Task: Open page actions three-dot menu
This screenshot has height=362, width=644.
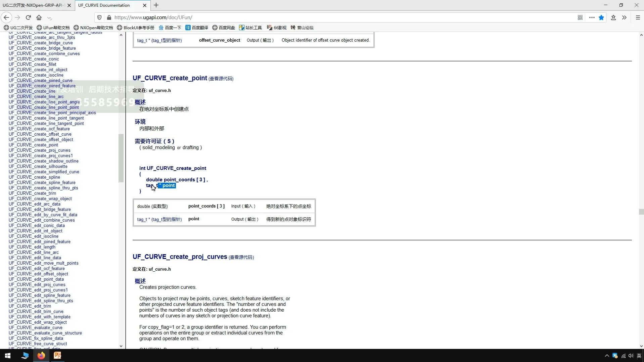Action: click(592, 17)
